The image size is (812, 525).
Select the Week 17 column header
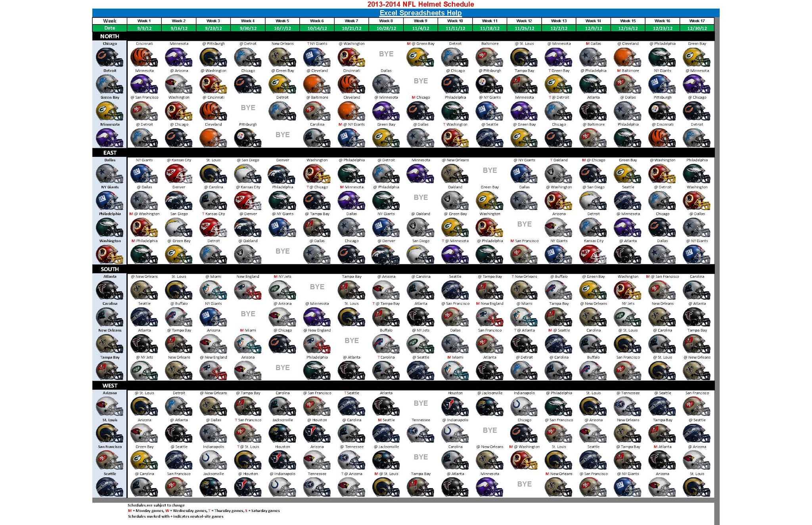pos(697,21)
